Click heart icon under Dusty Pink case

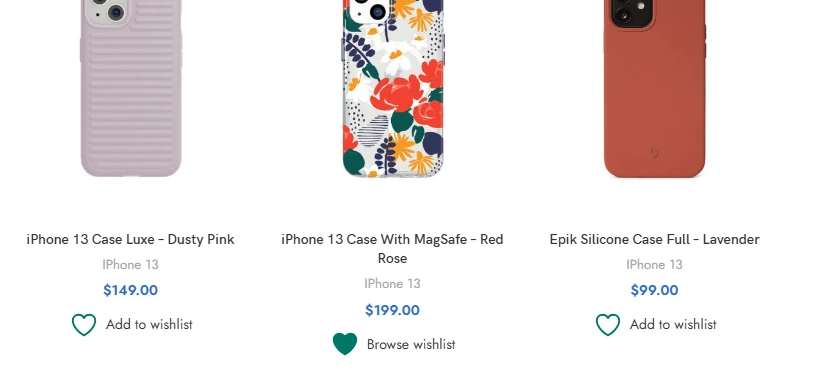point(84,325)
